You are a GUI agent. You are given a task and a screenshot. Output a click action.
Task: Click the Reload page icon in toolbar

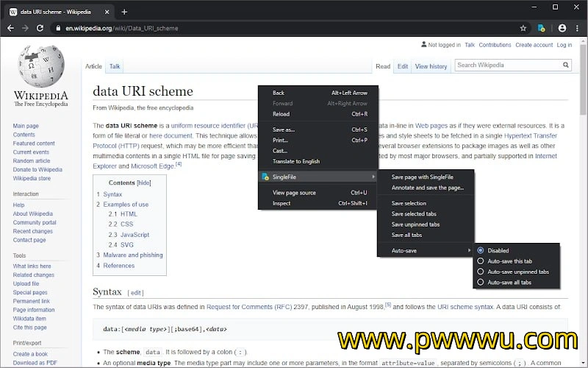click(x=40, y=28)
